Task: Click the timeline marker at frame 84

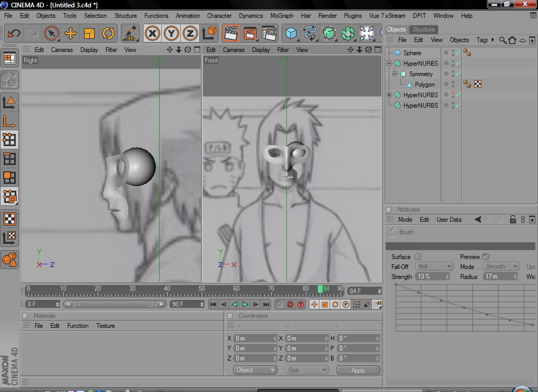Action: pos(320,289)
